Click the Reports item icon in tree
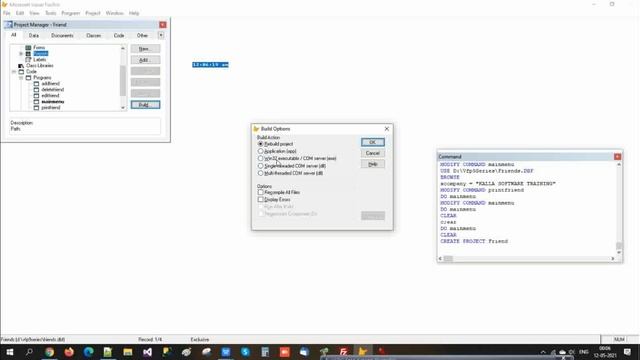The width and height of the screenshot is (640, 360). (28, 53)
